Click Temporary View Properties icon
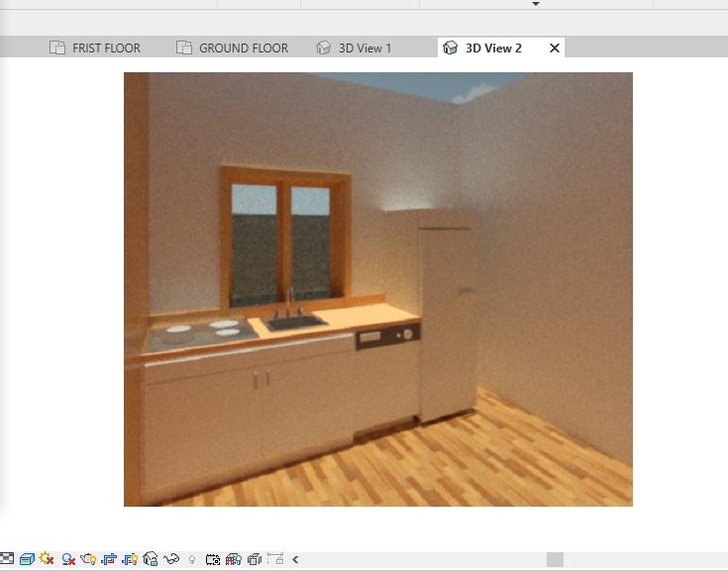The width and height of the screenshot is (728, 572). pos(213,559)
